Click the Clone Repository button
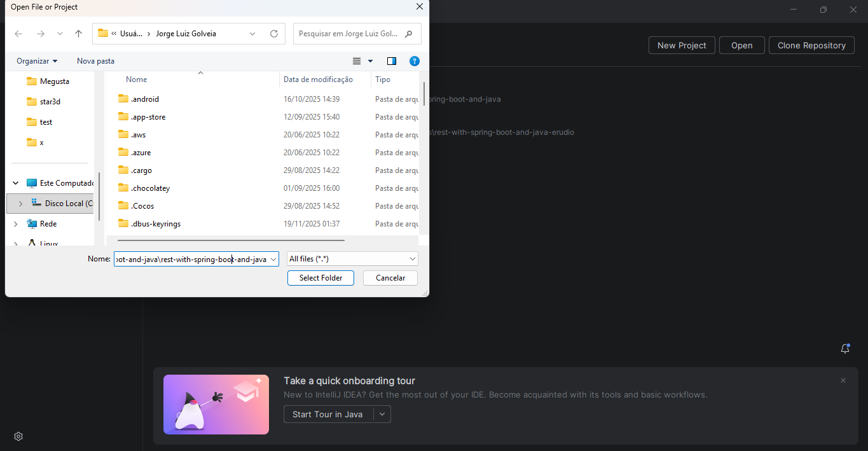The image size is (868, 451). 811,45
